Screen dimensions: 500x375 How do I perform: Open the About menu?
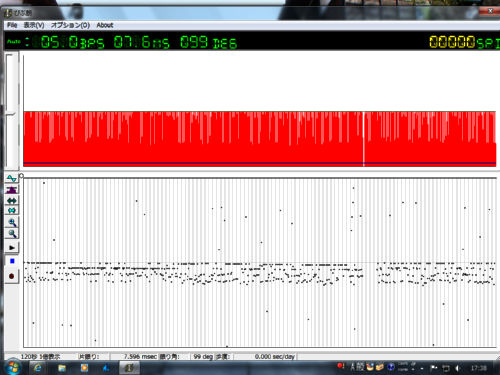105,25
